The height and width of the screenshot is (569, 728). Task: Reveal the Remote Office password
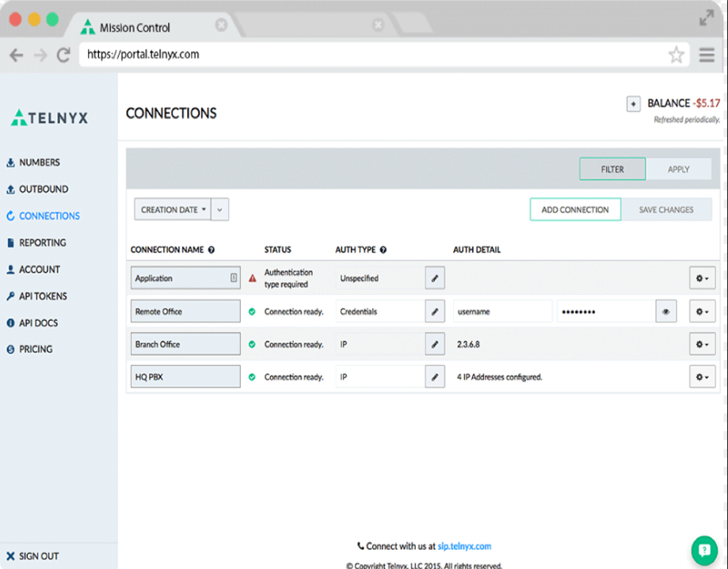coord(665,311)
